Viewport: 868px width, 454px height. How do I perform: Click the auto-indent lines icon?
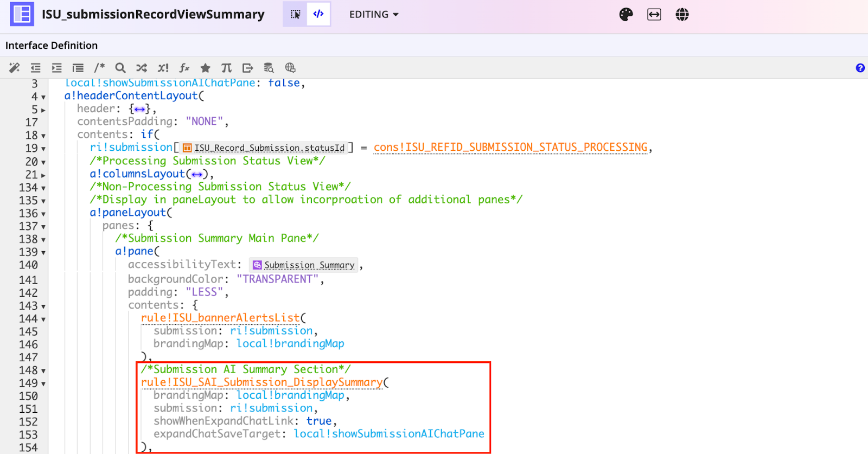(x=78, y=68)
